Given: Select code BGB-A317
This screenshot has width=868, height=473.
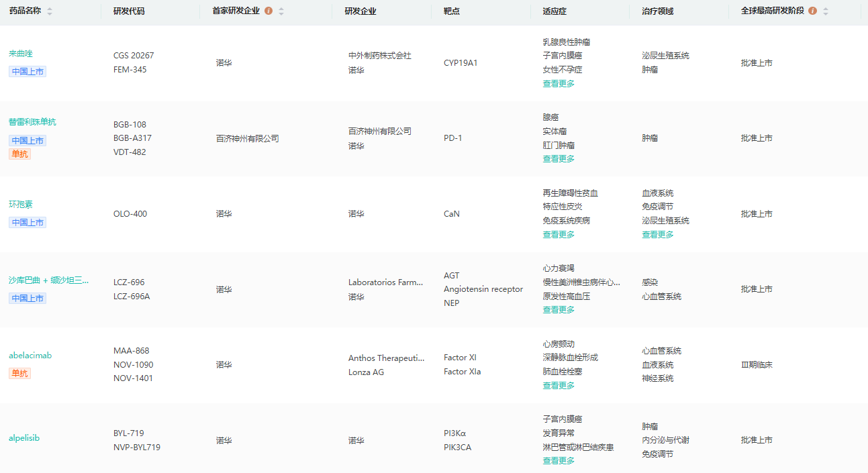Looking at the screenshot, I should [x=133, y=138].
